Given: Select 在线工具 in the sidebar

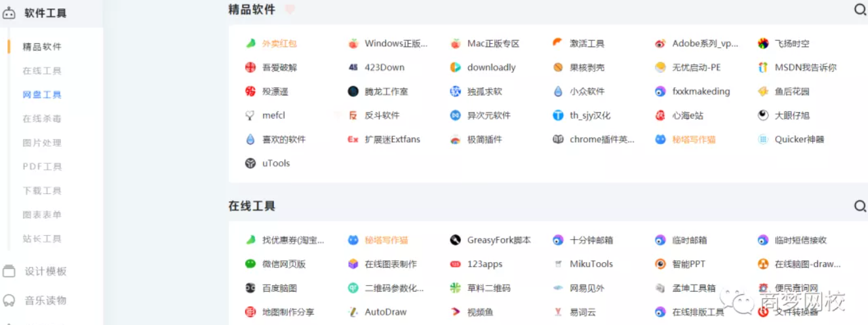Looking at the screenshot, I should point(42,71).
